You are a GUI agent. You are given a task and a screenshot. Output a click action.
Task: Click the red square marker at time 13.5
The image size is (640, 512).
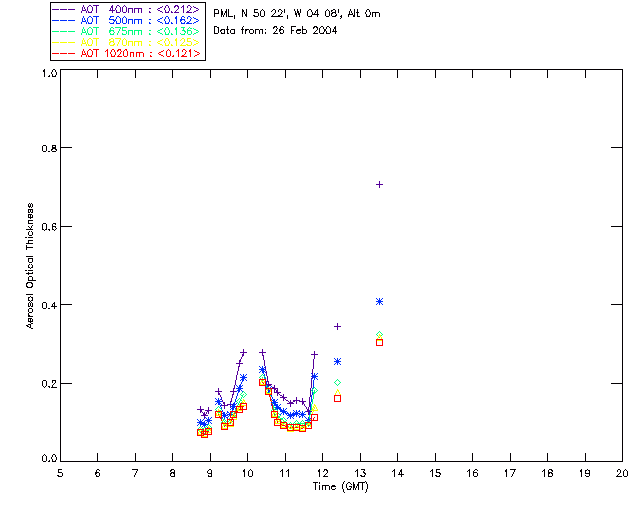[x=380, y=343]
